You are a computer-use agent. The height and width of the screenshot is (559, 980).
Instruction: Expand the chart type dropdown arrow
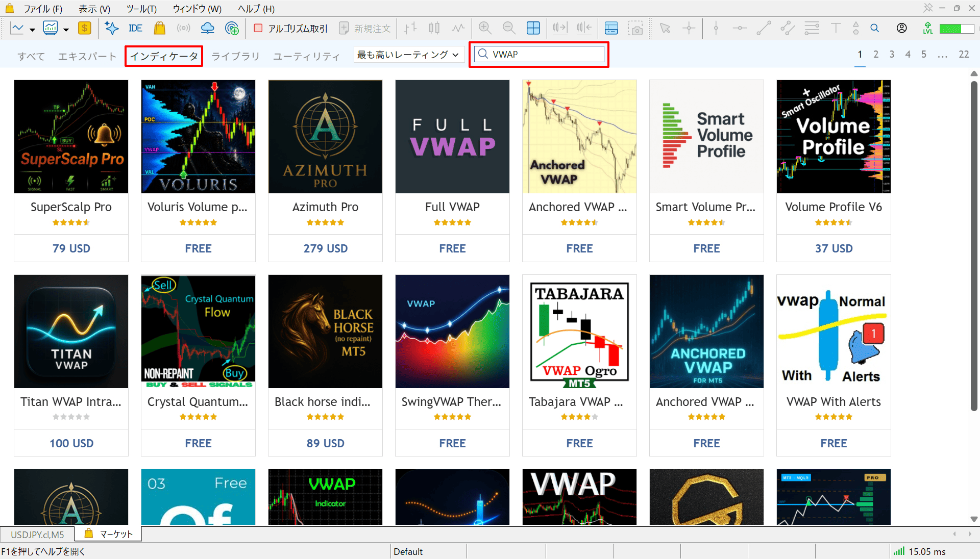pos(32,30)
